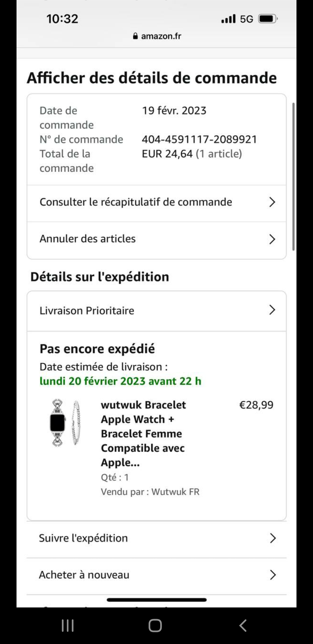
Task: Expand Livraison Prioritaire chevron arrow
Action: click(x=272, y=310)
